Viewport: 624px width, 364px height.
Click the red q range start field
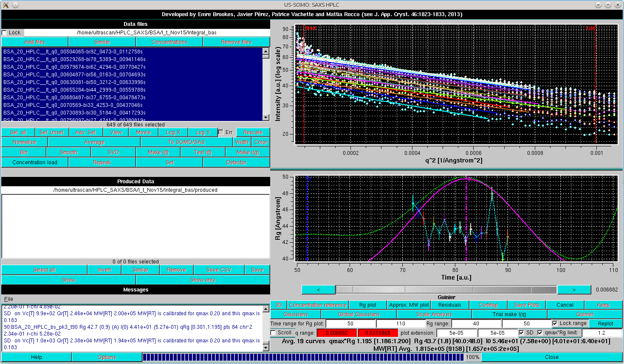point(337,333)
